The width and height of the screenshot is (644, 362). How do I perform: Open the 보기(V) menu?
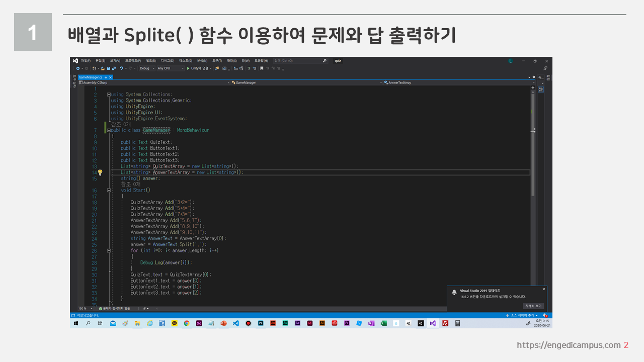tap(115, 60)
